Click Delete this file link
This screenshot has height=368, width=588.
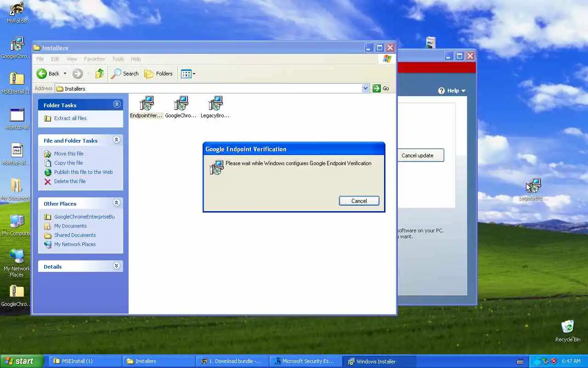tap(70, 181)
